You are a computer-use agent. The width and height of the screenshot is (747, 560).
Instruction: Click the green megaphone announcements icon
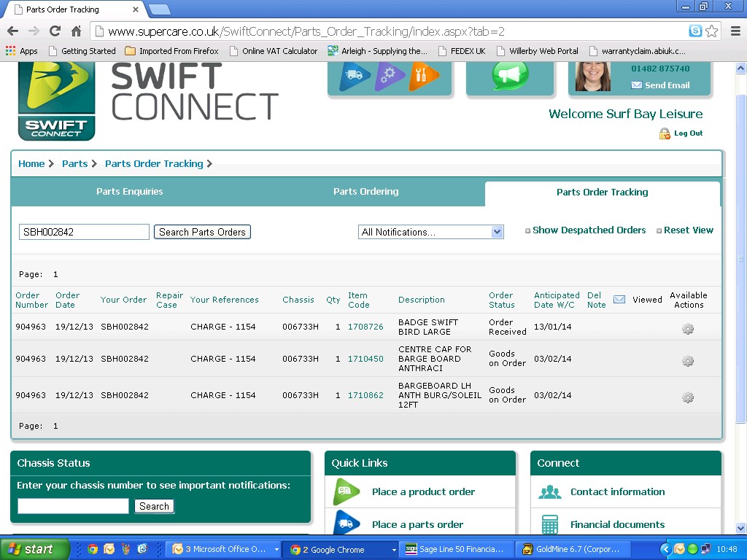(510, 75)
